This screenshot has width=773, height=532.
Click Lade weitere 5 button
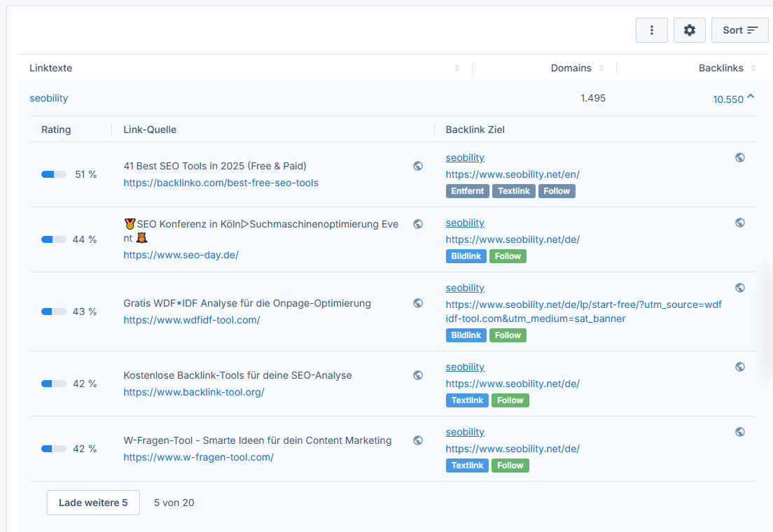(93, 503)
